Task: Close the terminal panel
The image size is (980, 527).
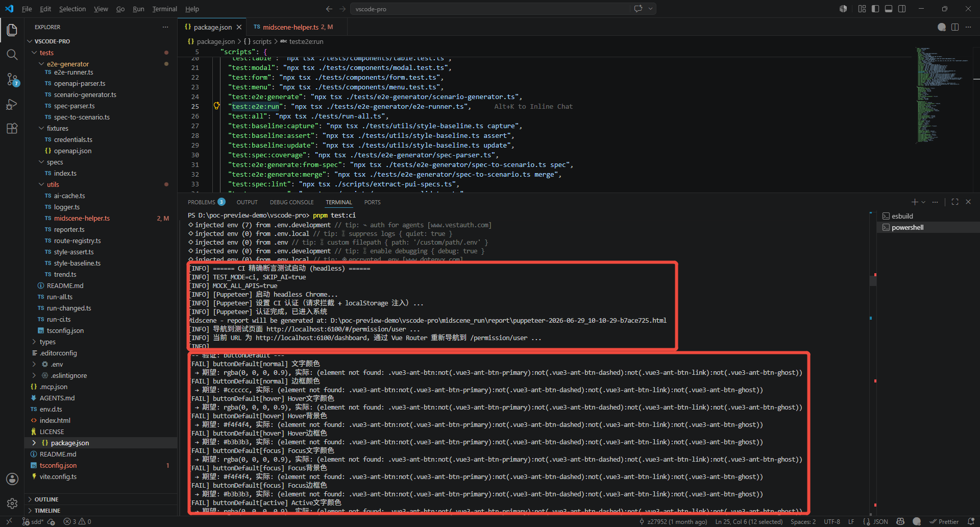Action: 968,202
